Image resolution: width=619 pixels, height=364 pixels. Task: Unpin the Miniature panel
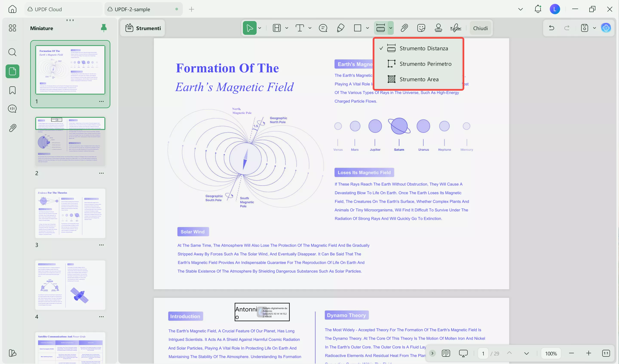pos(104,28)
